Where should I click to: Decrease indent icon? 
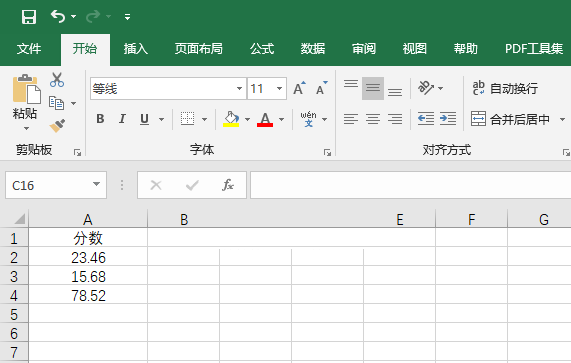click(426, 119)
